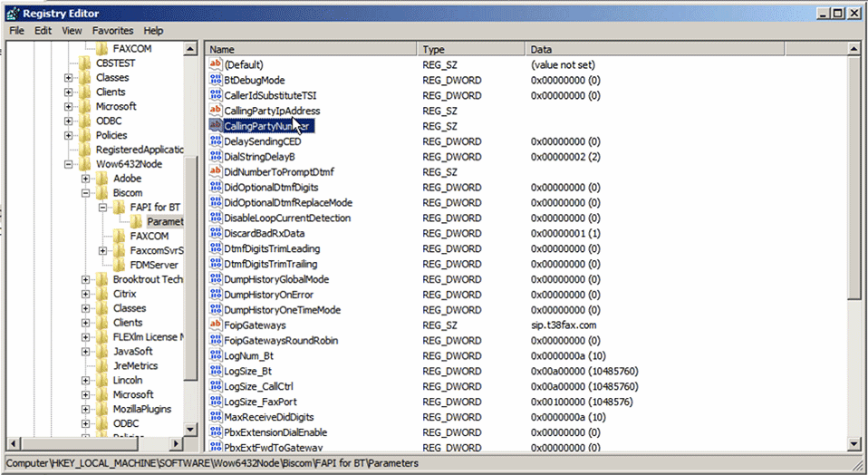The height and width of the screenshot is (475, 868).
Task: Click the FDMServer folder icon
Action: point(120,265)
